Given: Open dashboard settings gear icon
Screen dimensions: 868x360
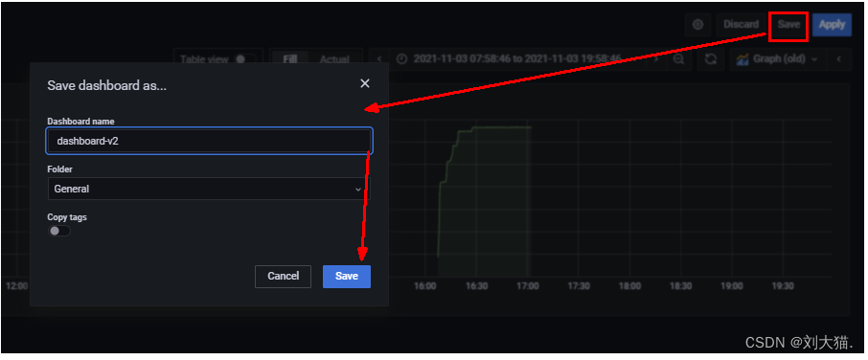Looking at the screenshot, I should [x=698, y=25].
